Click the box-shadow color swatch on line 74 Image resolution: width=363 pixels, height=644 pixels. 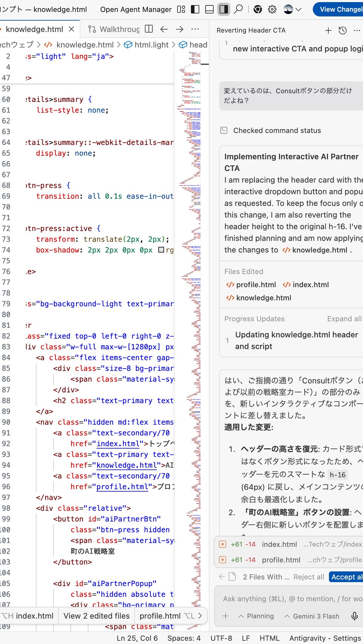click(x=161, y=250)
